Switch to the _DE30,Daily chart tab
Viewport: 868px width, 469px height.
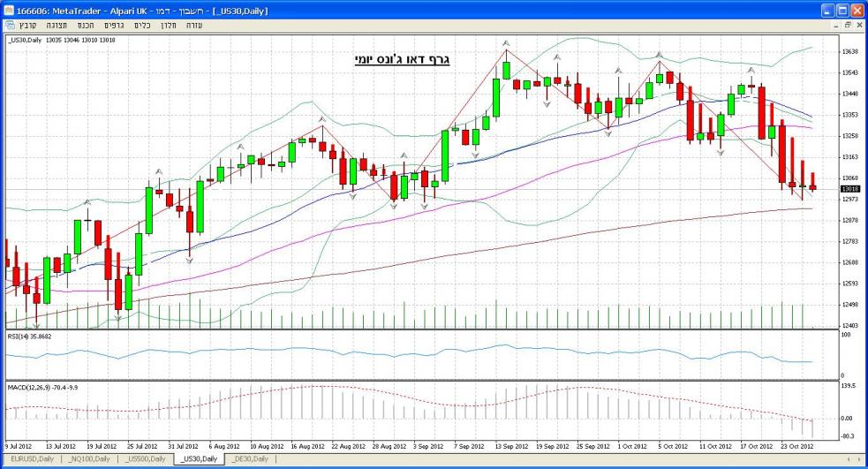click(x=251, y=459)
